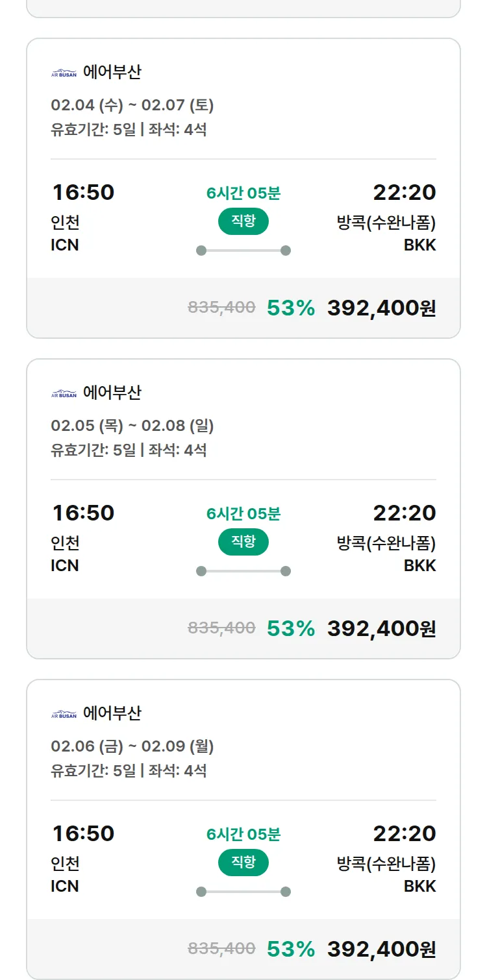Open the 02.05 (목) ~ 02.08 (일) date text
This screenshot has width=487, height=980.
(x=132, y=426)
